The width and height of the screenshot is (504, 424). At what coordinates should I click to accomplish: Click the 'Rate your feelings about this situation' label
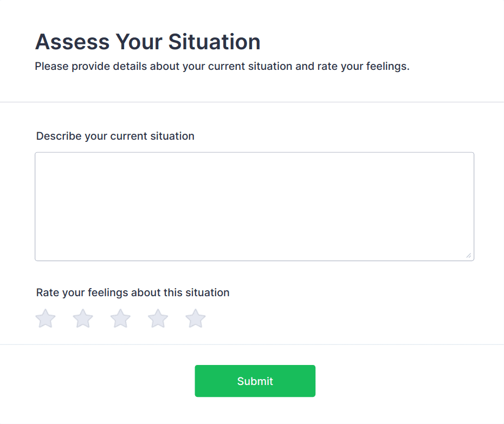coord(133,292)
